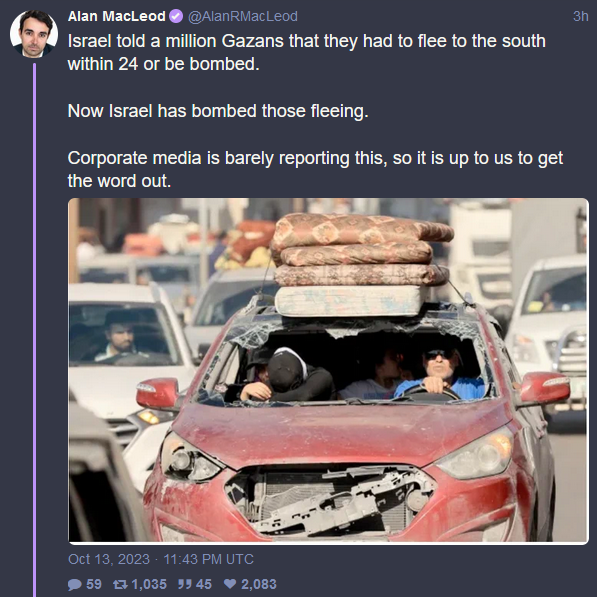This screenshot has height=597, width=597.
Task: Click the mattresses on the car roof in the photo
Action: (x=362, y=265)
